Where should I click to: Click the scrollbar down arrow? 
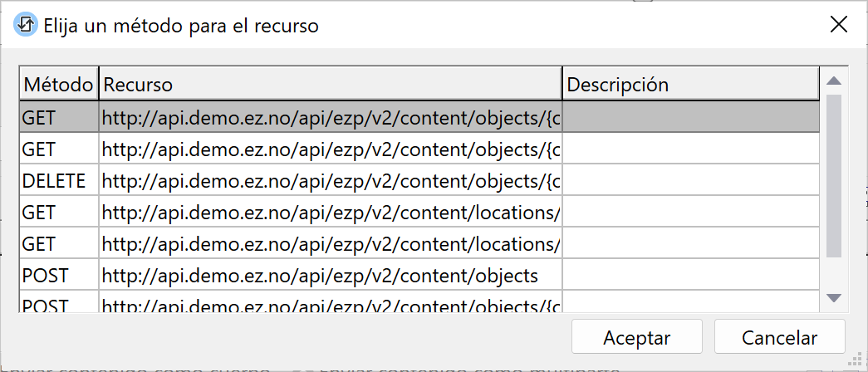click(834, 297)
